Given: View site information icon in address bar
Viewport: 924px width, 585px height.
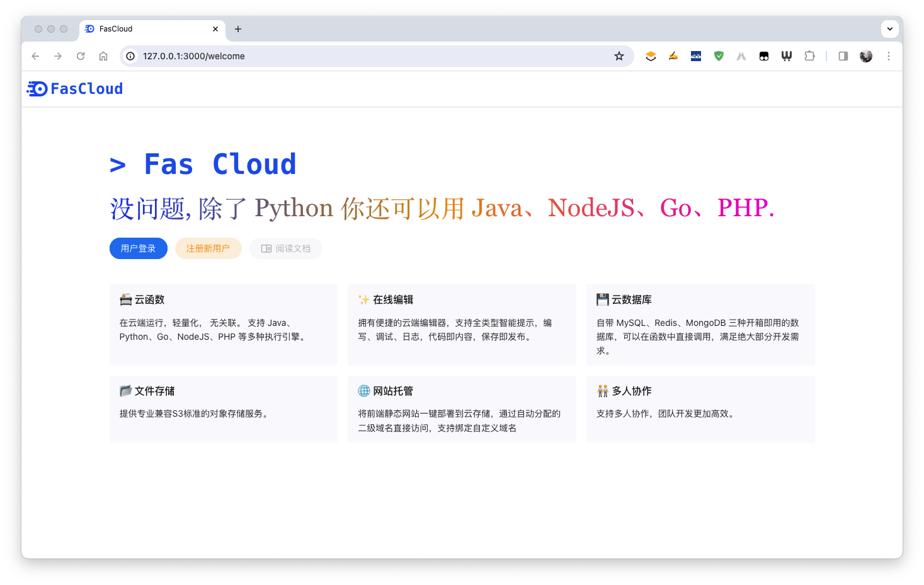Looking at the screenshot, I should pyautogui.click(x=130, y=56).
